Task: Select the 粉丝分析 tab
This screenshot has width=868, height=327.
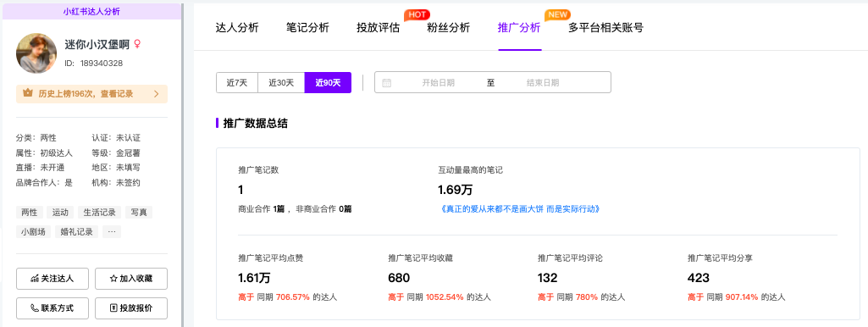Action: click(x=448, y=28)
